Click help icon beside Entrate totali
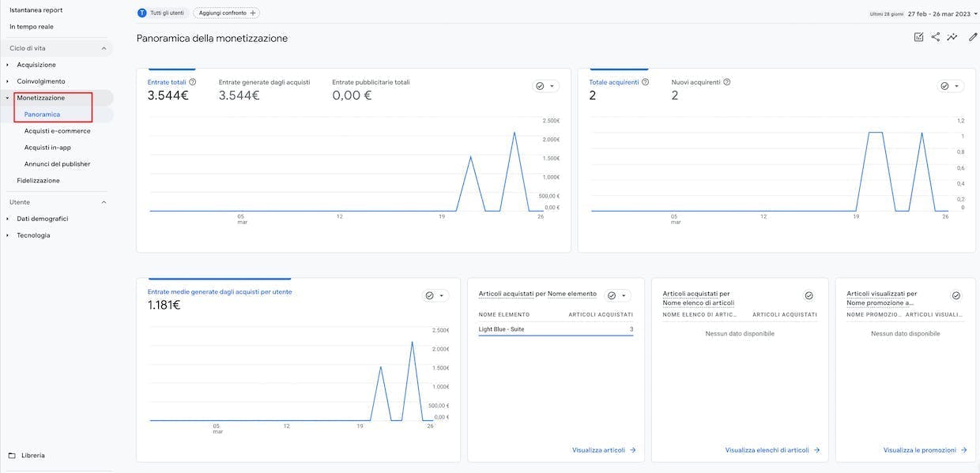 click(193, 82)
